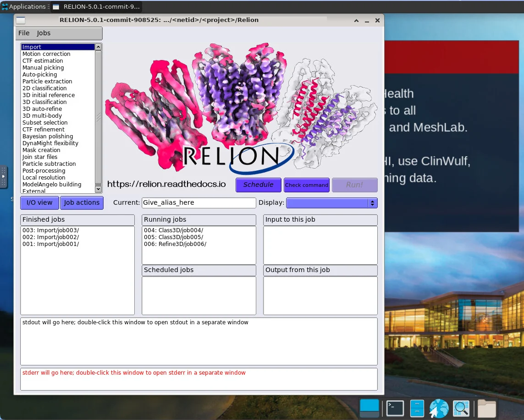Select ModelAngelo building job type

[x=58, y=184]
